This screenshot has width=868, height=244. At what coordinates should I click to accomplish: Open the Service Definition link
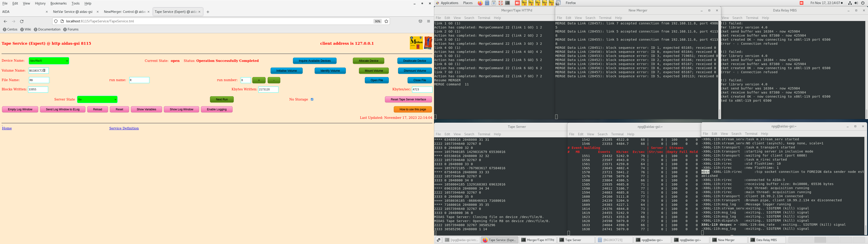click(x=124, y=128)
